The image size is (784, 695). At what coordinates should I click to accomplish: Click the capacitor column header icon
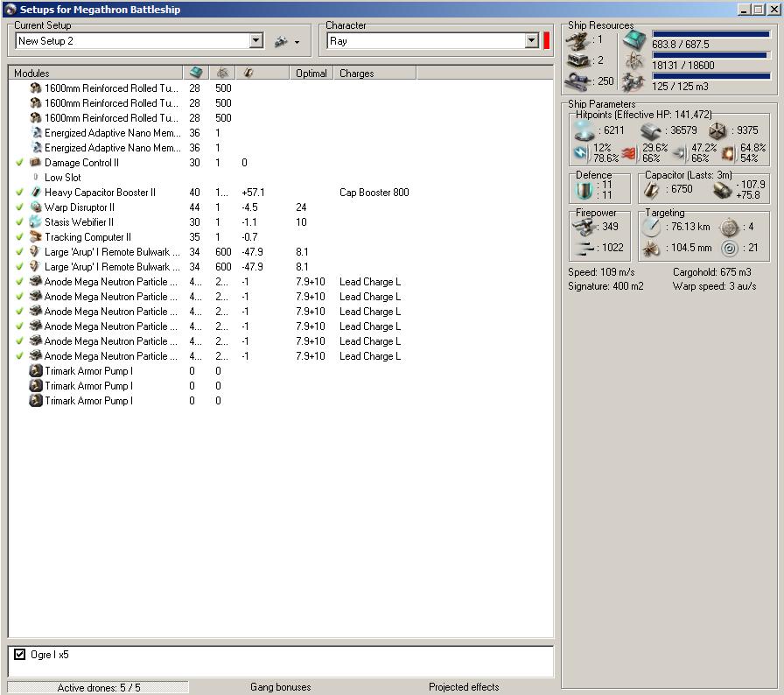tap(248, 73)
